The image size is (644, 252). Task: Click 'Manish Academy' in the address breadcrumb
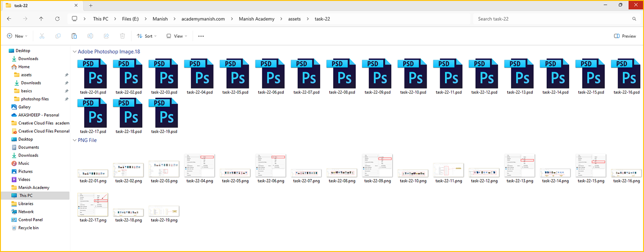coord(256,19)
